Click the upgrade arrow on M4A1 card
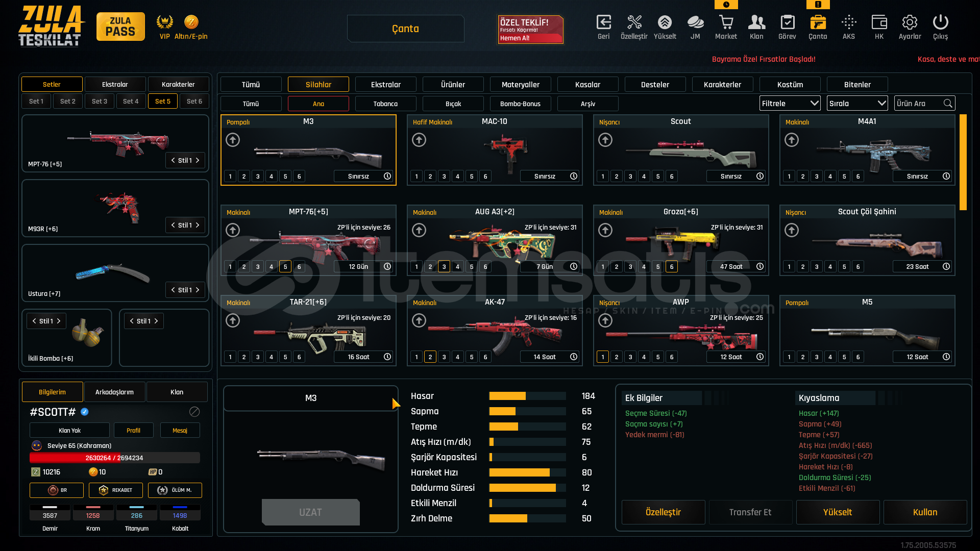Viewport: 980px width, 551px height. [792, 140]
